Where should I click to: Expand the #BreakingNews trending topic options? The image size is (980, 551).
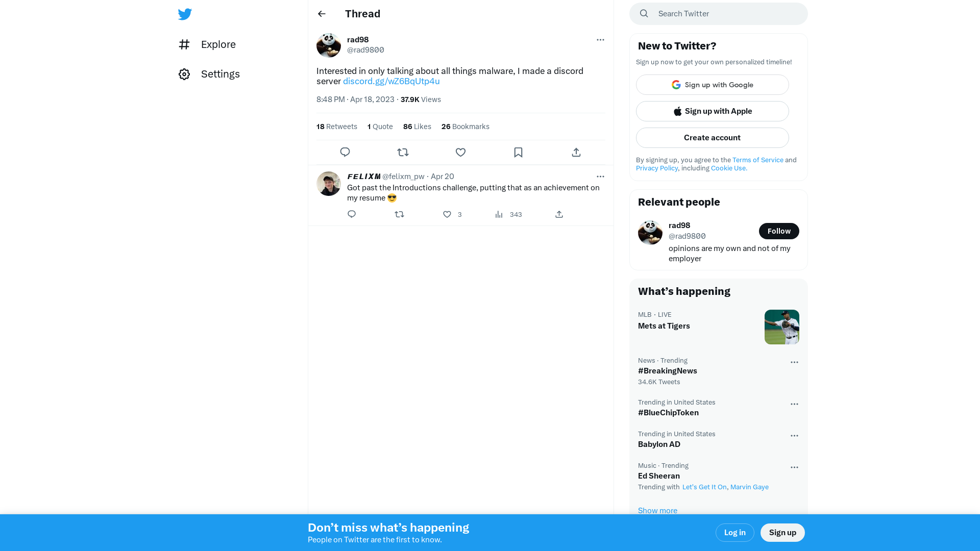(794, 361)
